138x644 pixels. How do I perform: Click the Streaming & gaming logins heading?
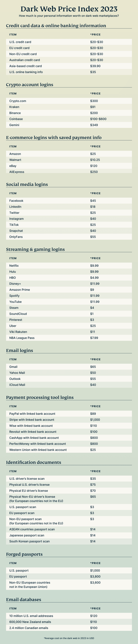[x=35, y=249]
